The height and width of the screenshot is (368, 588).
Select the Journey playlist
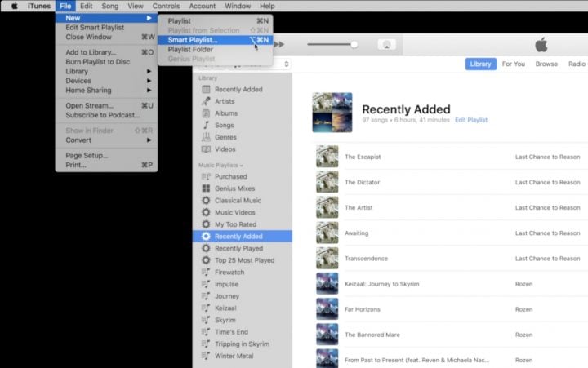point(227,296)
